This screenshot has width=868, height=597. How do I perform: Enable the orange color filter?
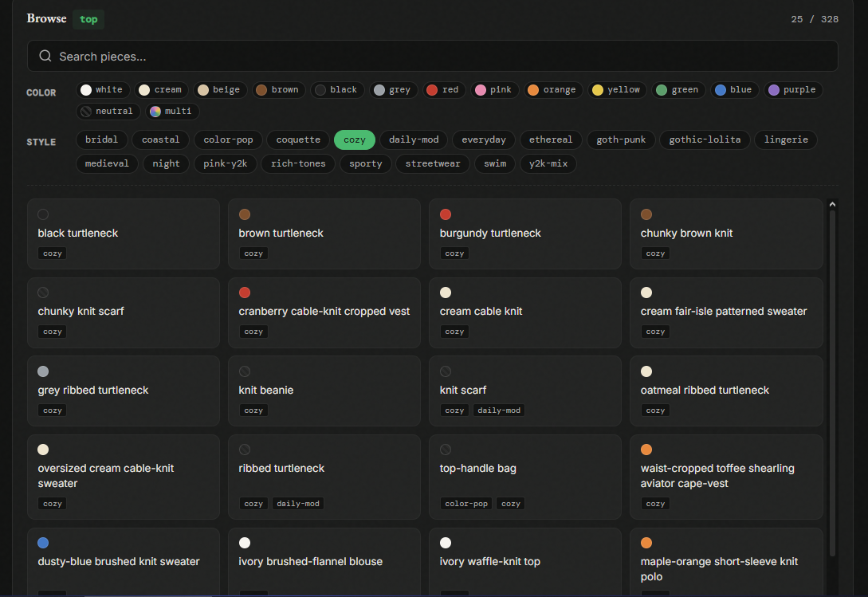click(553, 90)
